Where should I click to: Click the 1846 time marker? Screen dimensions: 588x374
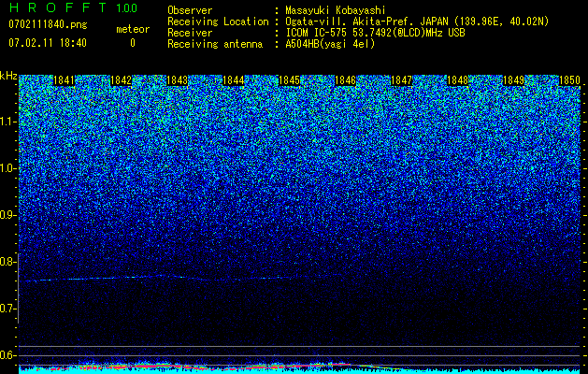pos(345,80)
